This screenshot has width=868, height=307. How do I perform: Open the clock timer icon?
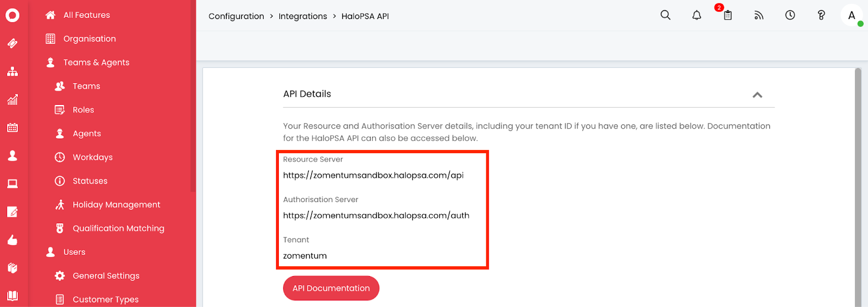point(790,15)
